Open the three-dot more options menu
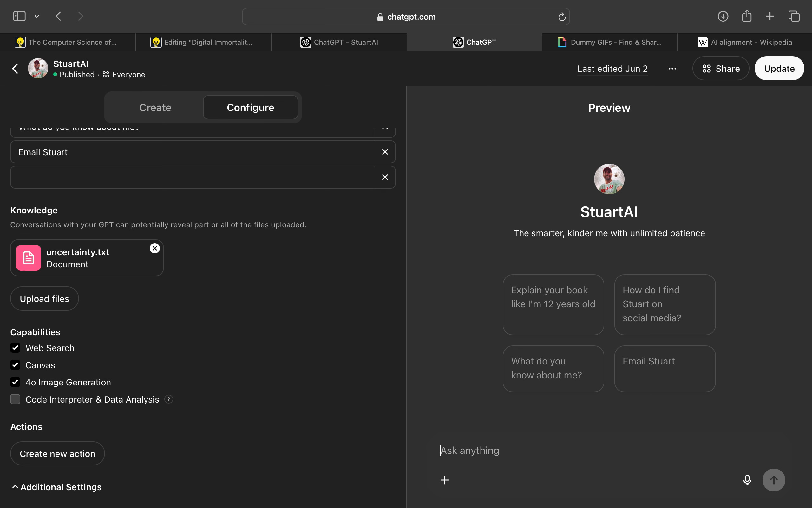The width and height of the screenshot is (812, 508). pos(672,69)
